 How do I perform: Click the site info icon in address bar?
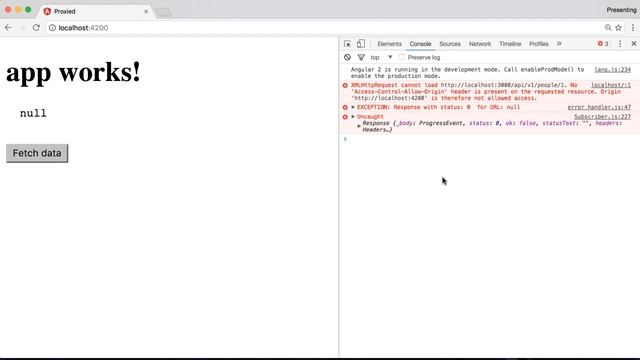click(52, 28)
